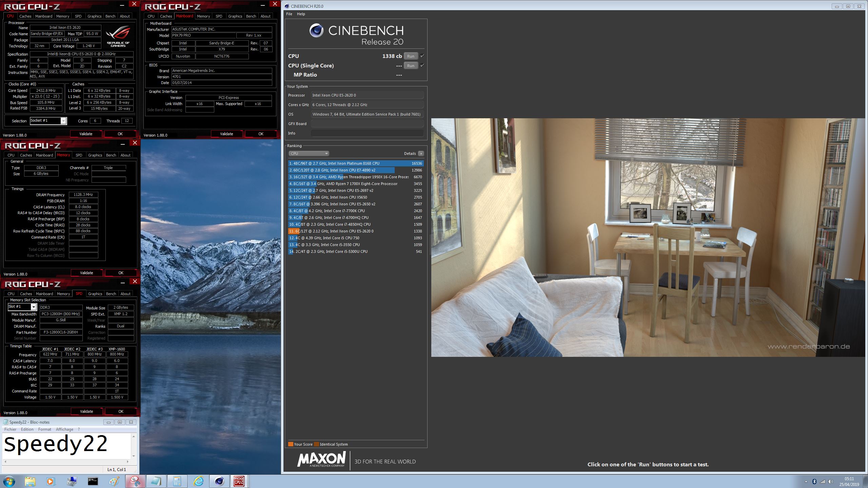Screen dimensions: 868x488
Task: Open the network signal tray icon
Action: click(x=823, y=482)
